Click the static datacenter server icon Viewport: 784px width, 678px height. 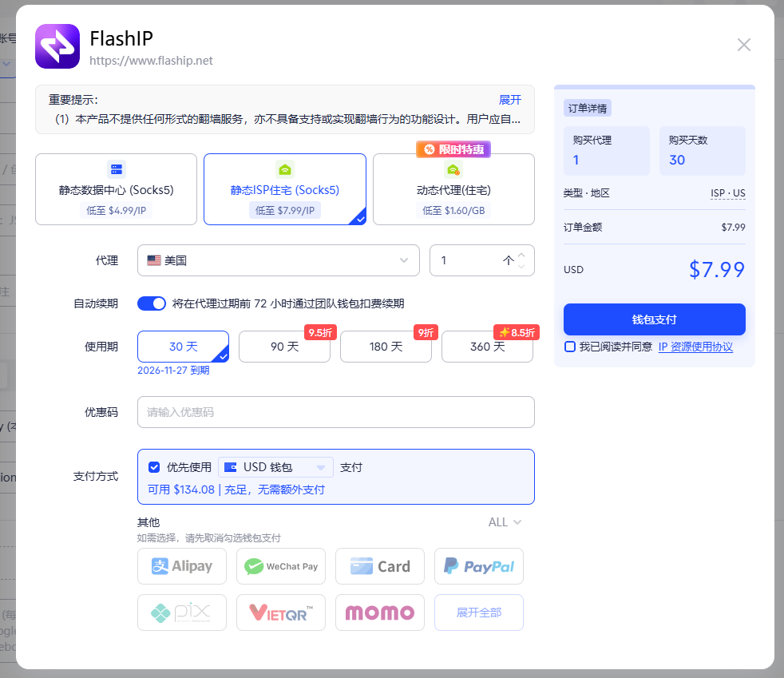click(117, 169)
